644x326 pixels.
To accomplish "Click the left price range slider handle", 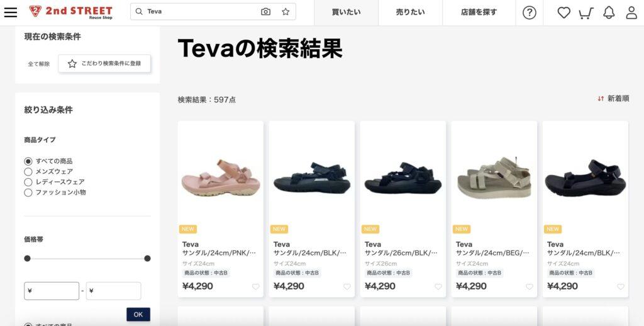I will tap(27, 259).
